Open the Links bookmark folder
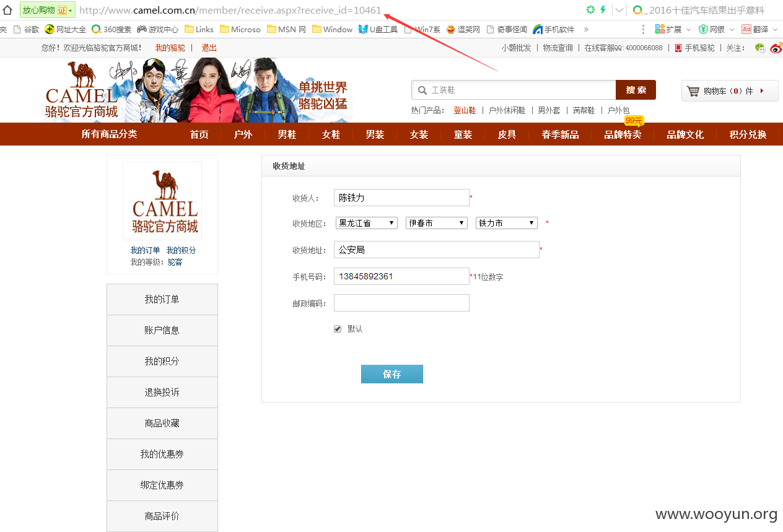Screen dimensions: 783x532 click(x=199, y=29)
